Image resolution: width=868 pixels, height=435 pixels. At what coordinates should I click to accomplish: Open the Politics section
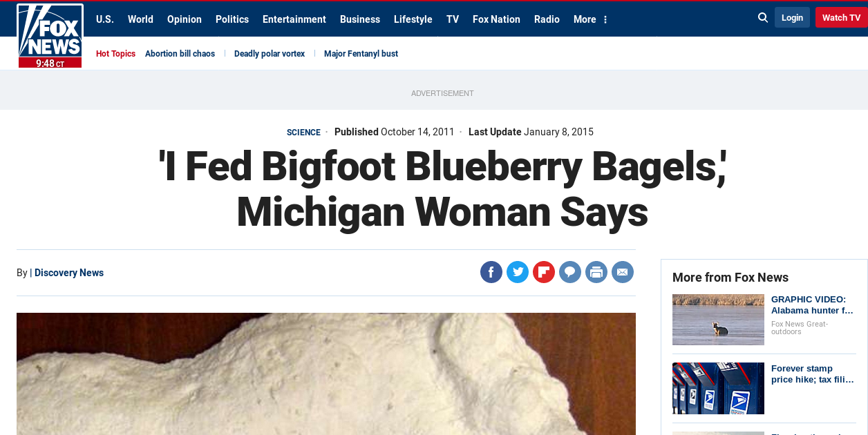(232, 19)
